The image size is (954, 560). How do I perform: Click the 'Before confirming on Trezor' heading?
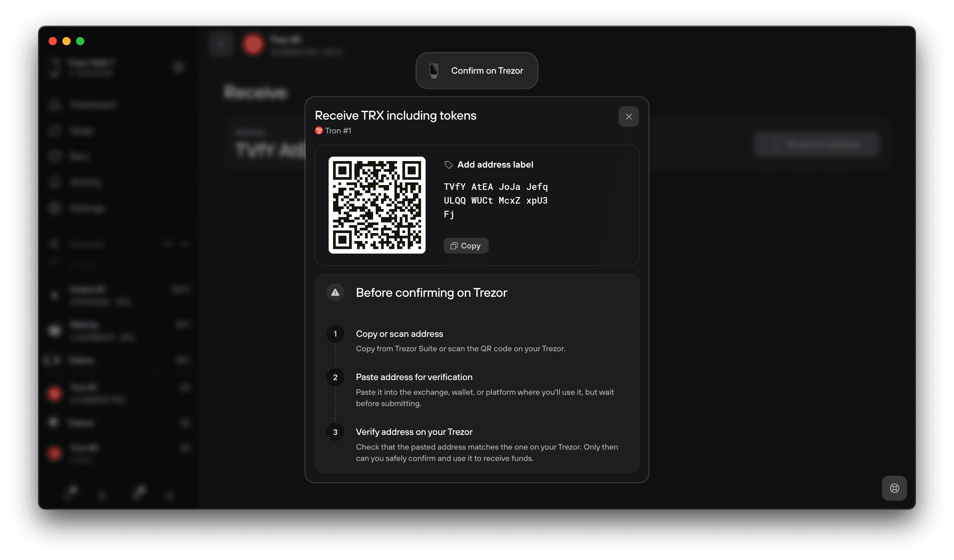pyautogui.click(x=431, y=293)
